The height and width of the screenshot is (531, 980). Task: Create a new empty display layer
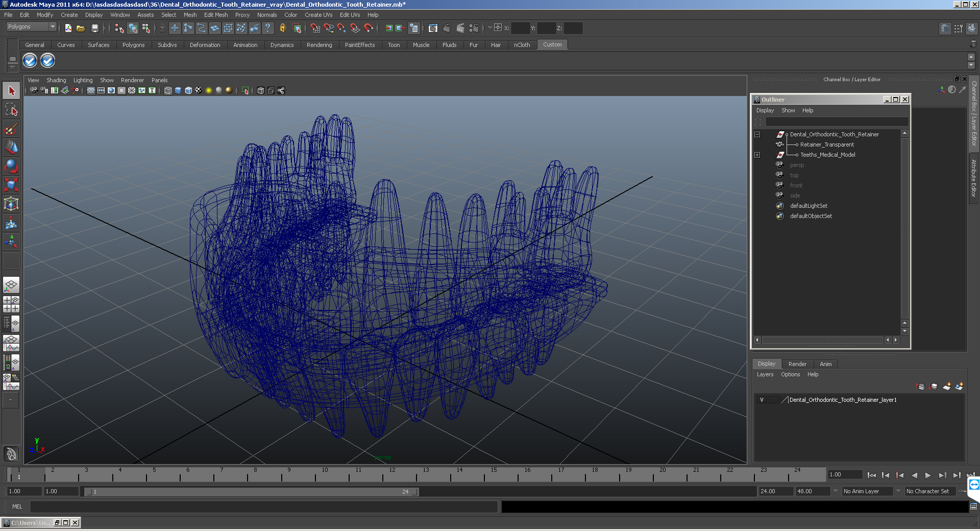click(x=947, y=387)
